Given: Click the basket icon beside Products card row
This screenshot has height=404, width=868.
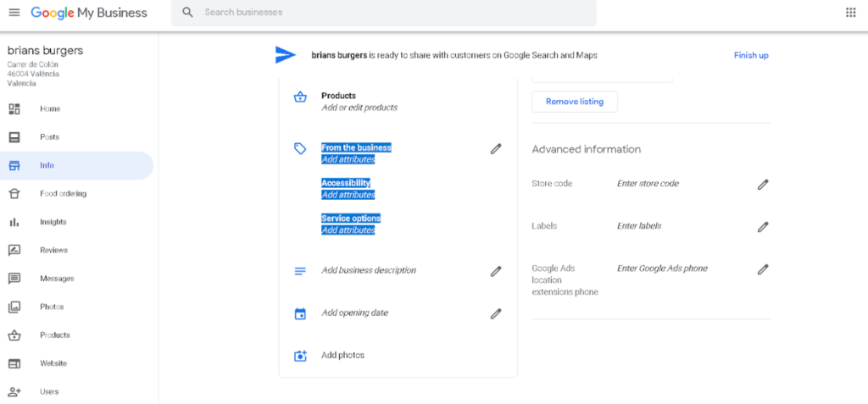Looking at the screenshot, I should 300,97.
